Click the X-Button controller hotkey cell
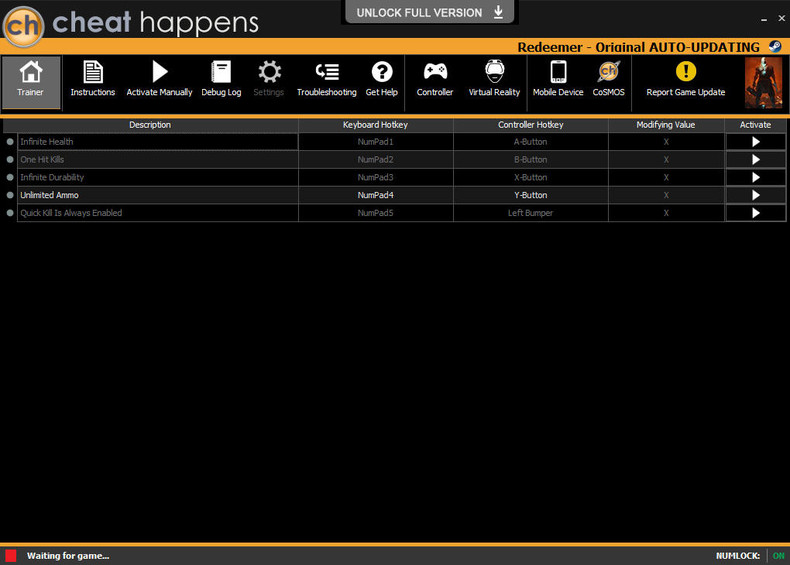790x565 pixels. click(531, 177)
